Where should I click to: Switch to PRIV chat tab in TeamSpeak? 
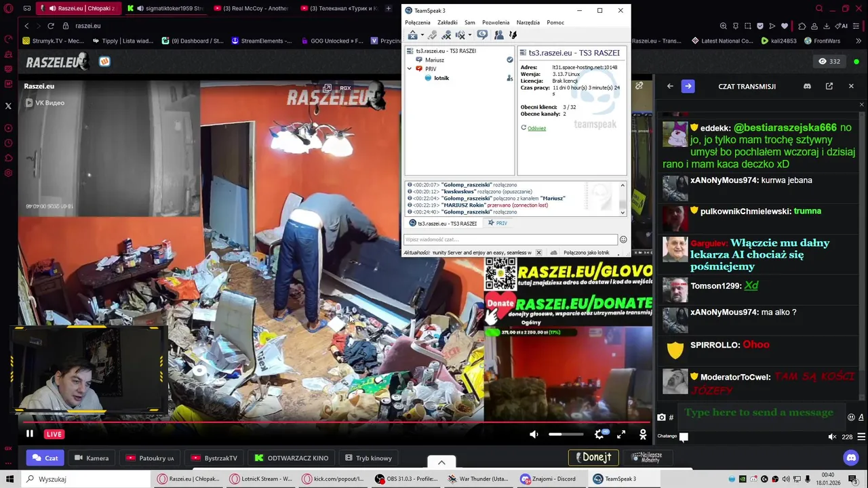pos(497,223)
